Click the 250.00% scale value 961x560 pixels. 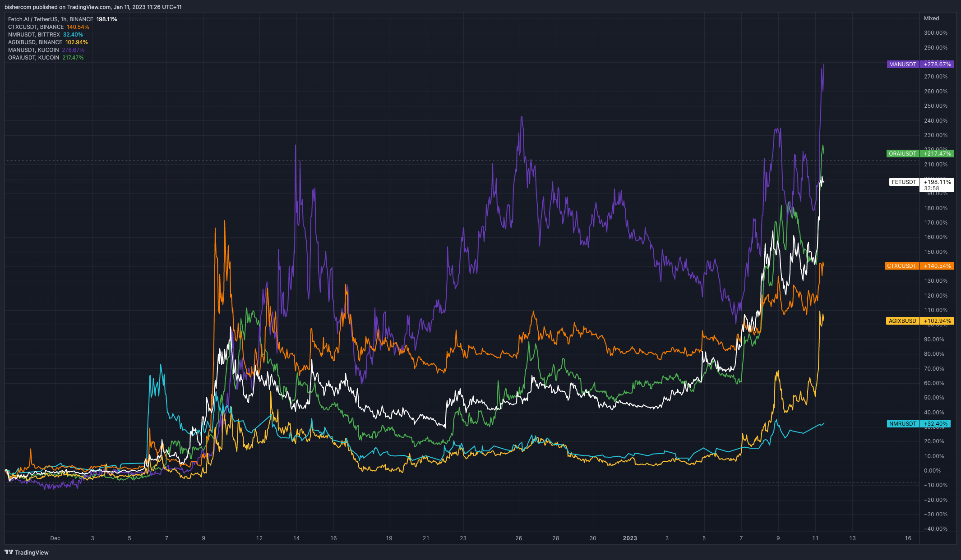tap(936, 106)
